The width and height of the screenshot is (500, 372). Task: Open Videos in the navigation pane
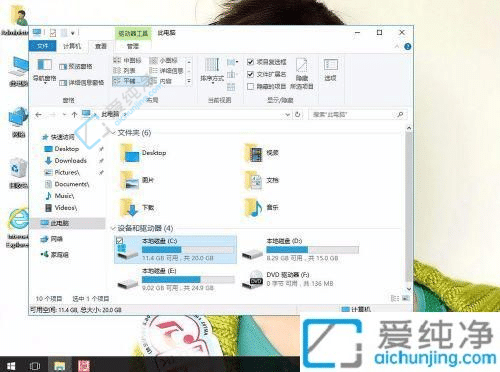pos(61,208)
